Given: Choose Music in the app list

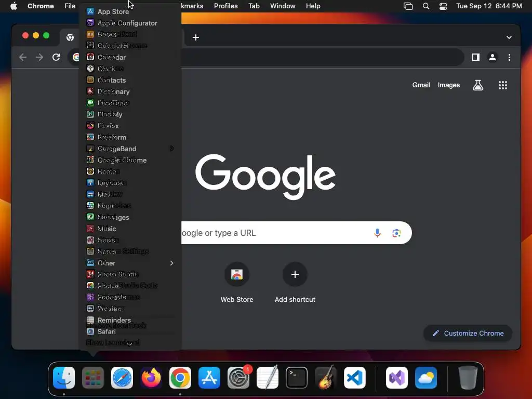Looking at the screenshot, I should coord(130,229).
